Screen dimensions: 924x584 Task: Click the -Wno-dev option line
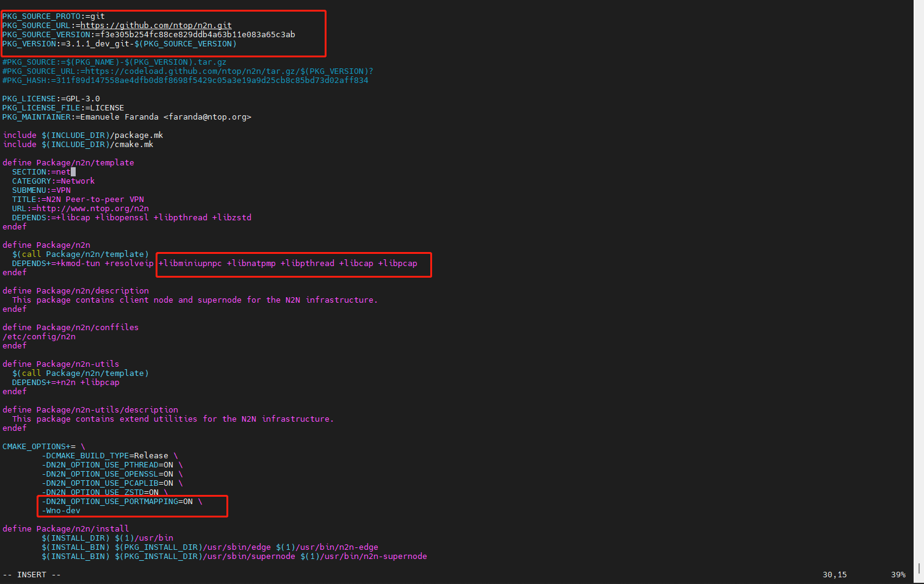coord(61,511)
